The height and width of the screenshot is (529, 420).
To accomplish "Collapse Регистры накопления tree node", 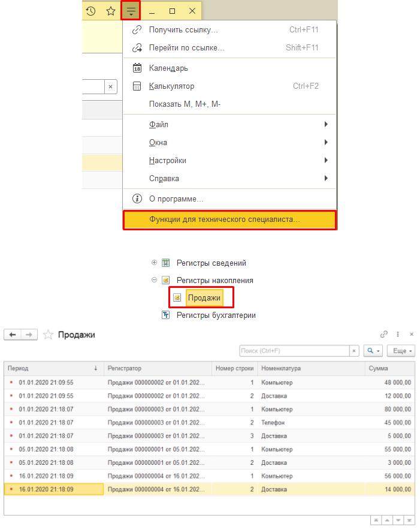I will click(154, 280).
